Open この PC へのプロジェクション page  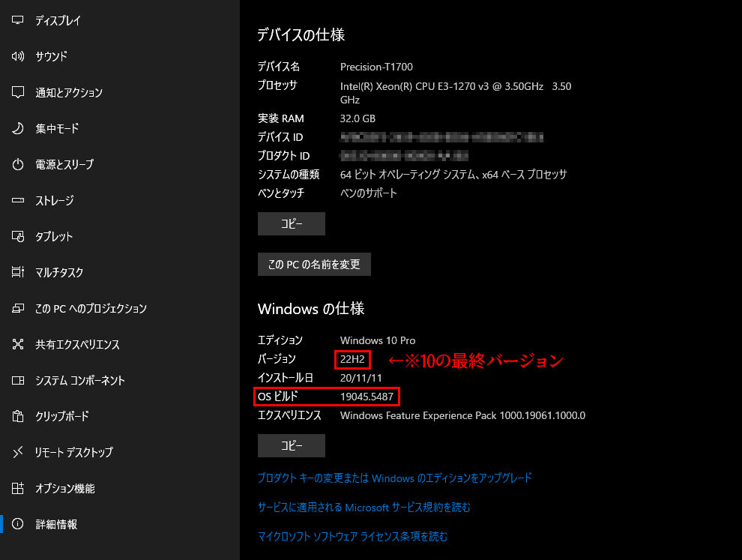pyautogui.click(x=91, y=309)
